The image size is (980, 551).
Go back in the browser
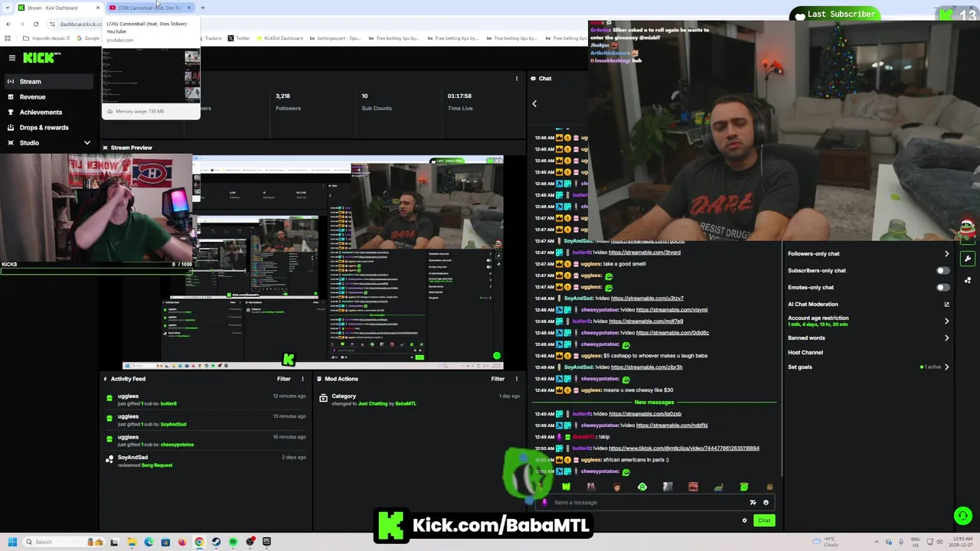click(x=8, y=24)
